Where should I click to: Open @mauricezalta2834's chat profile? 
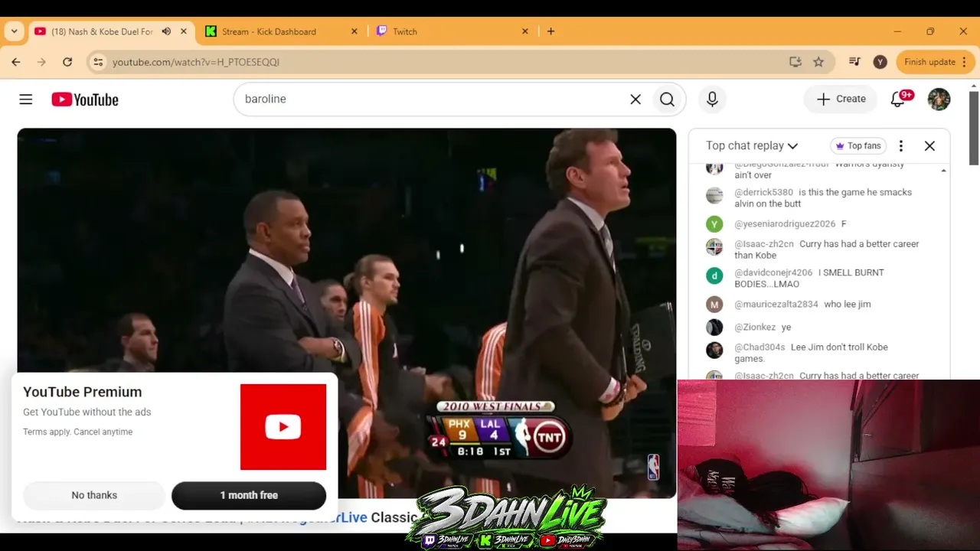point(776,305)
